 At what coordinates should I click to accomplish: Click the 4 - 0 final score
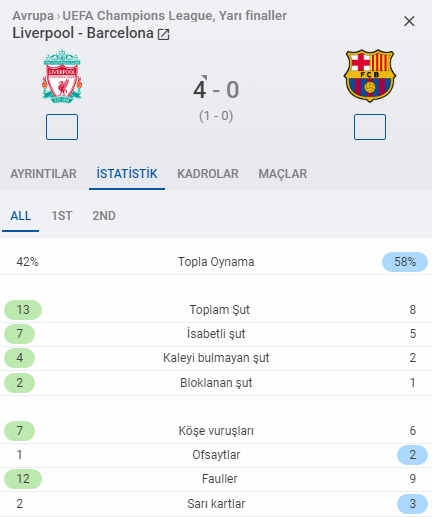click(216, 90)
